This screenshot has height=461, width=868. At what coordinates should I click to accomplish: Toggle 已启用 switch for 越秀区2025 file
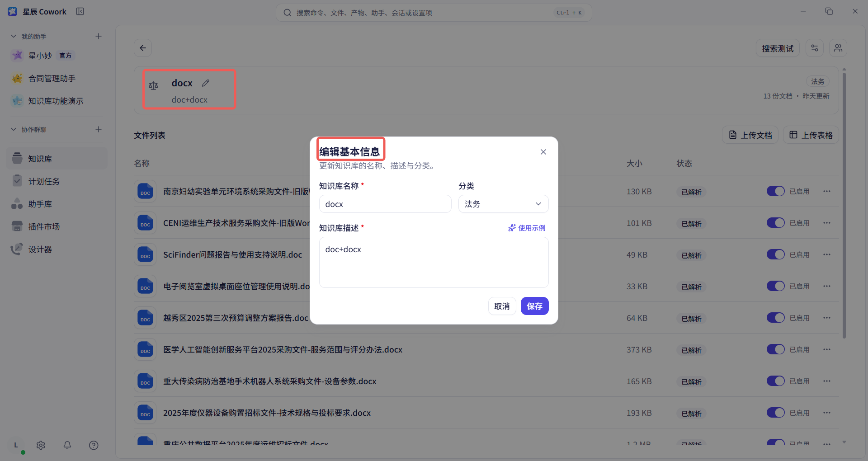coord(775,318)
